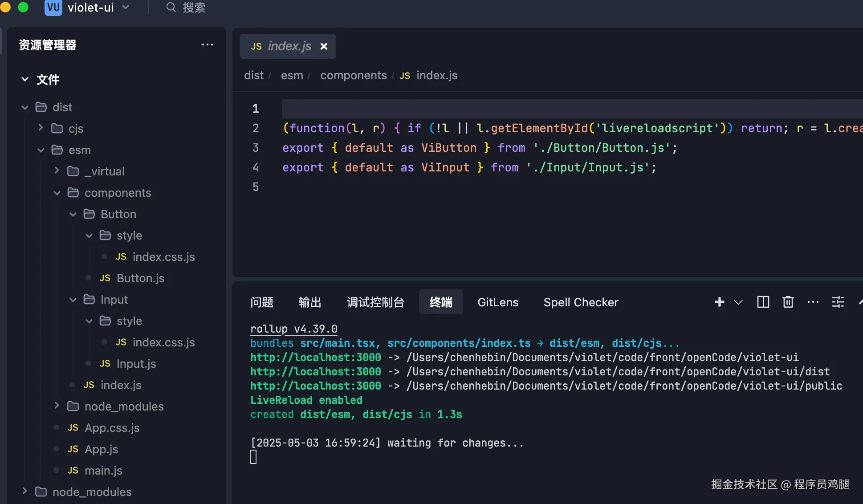The height and width of the screenshot is (504, 863).
Task: Open Button.js in the file tree
Action: click(140, 278)
